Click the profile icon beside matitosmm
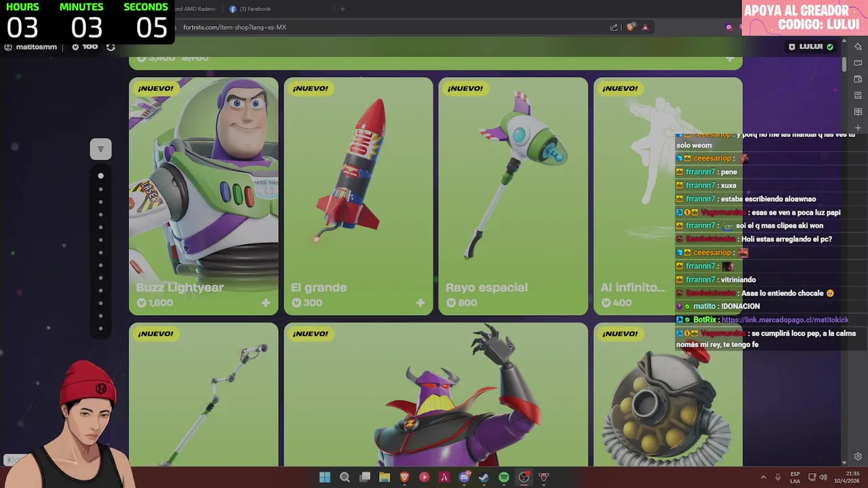 coord(8,47)
